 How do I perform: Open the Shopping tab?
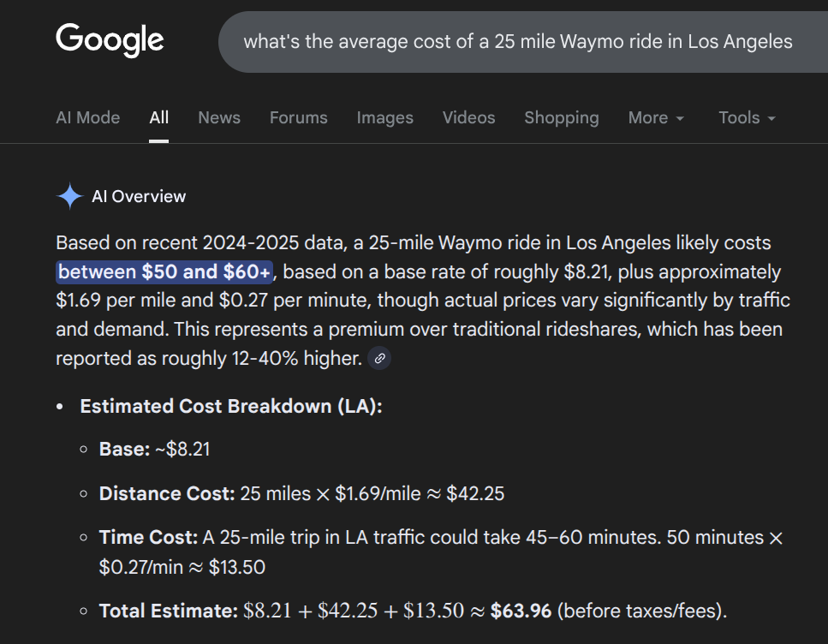click(x=561, y=118)
